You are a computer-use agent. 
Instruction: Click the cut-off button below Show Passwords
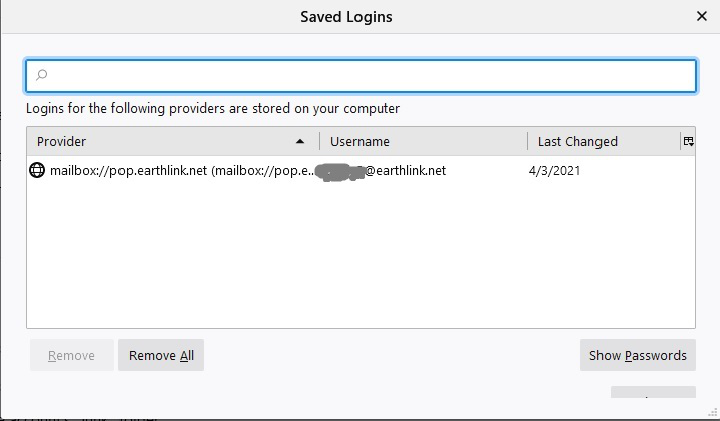click(x=652, y=393)
